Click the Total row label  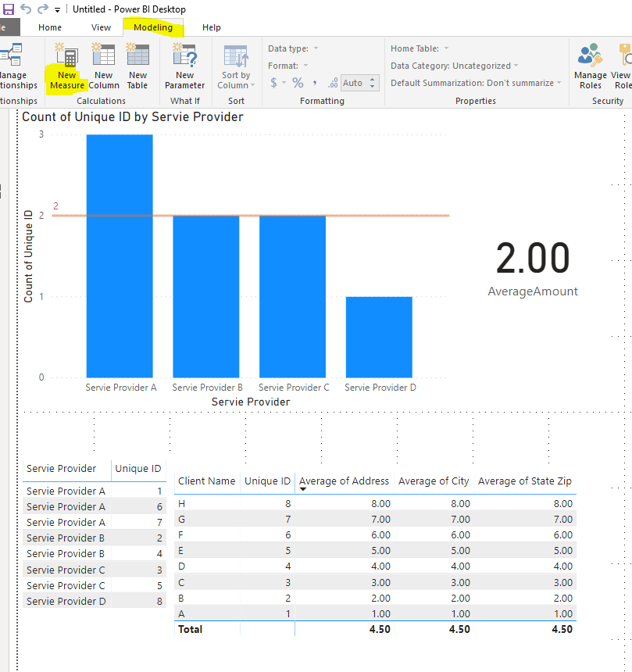[x=190, y=629]
